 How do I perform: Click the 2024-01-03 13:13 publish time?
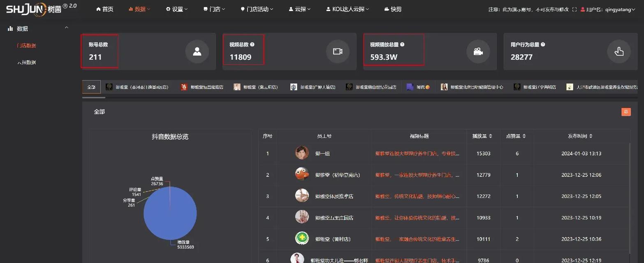(581, 153)
